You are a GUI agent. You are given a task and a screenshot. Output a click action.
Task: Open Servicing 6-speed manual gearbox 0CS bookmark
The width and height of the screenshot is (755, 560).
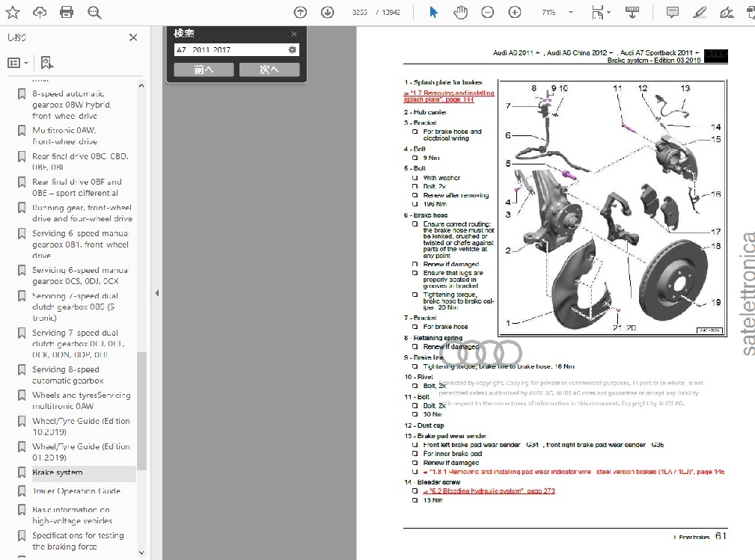[80, 276]
